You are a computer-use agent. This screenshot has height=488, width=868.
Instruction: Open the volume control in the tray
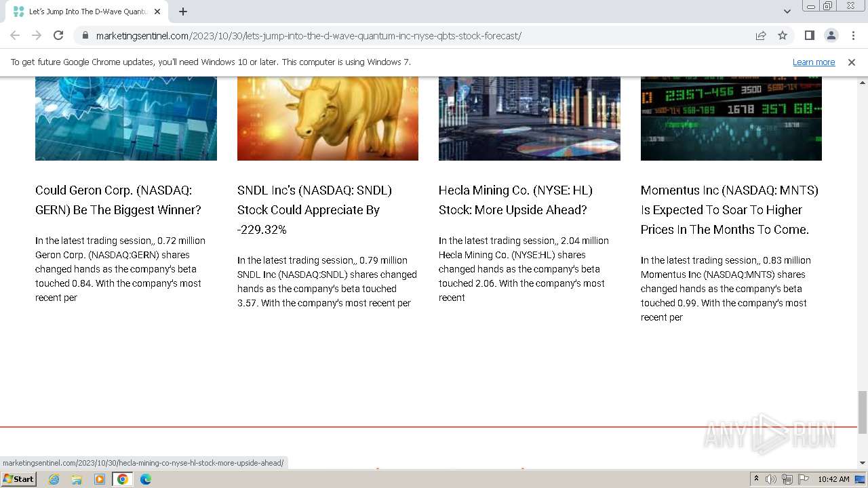pyautogui.click(x=771, y=479)
